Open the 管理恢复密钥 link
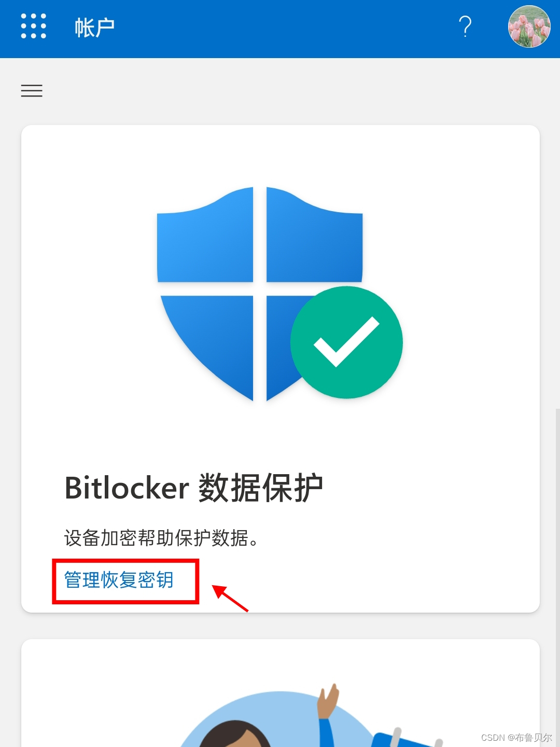 119,580
